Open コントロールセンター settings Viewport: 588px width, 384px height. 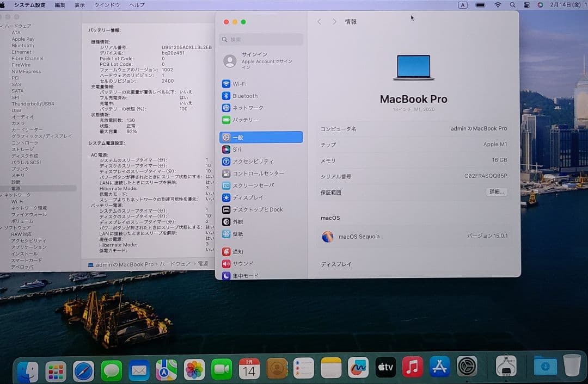click(255, 174)
